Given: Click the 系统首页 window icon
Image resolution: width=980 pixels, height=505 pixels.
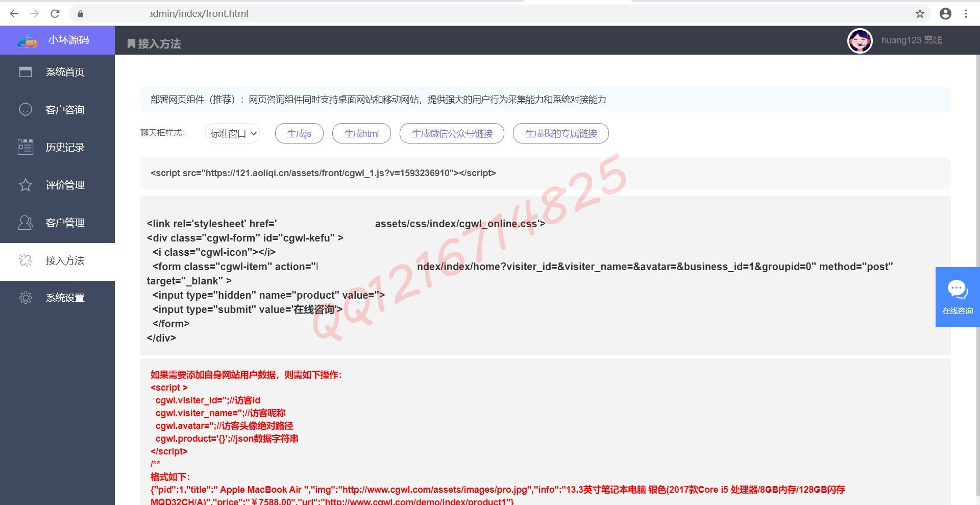Looking at the screenshot, I should (25, 72).
